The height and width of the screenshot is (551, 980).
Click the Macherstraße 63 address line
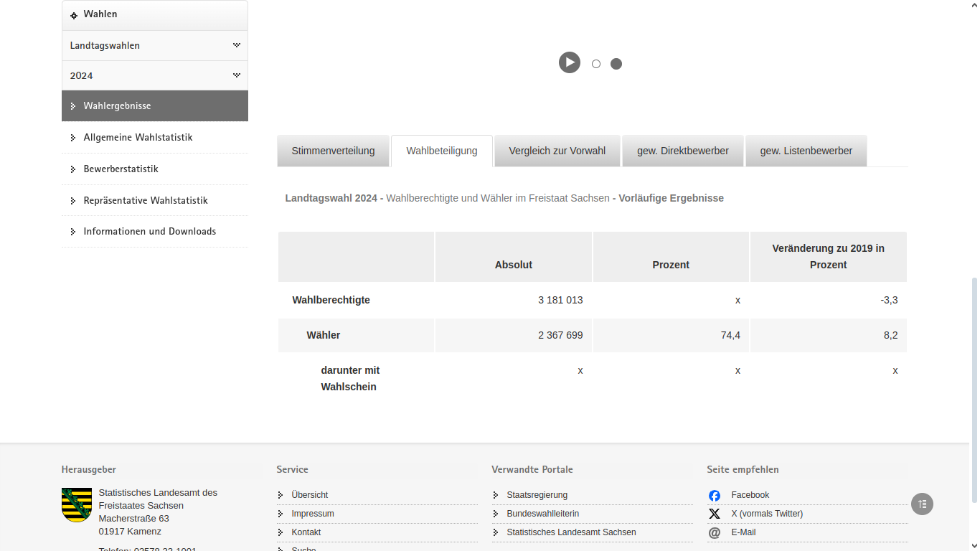pos(134,519)
